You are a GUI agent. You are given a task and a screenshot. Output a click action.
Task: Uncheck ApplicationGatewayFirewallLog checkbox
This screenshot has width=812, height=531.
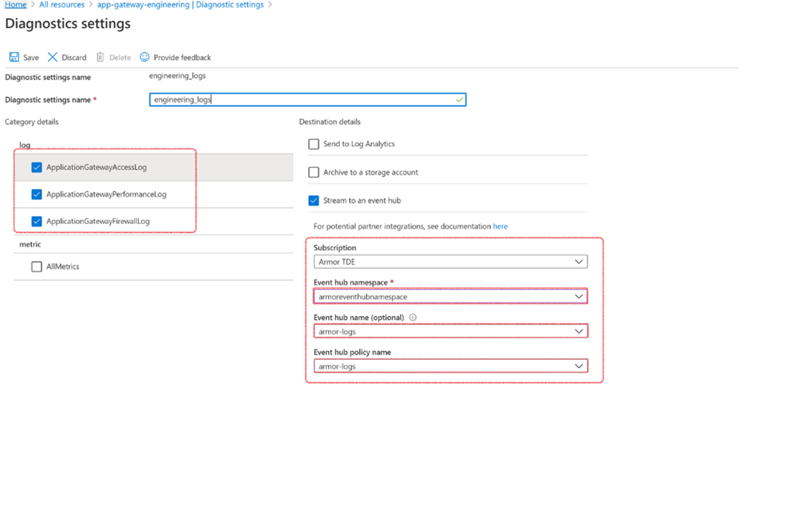click(37, 221)
